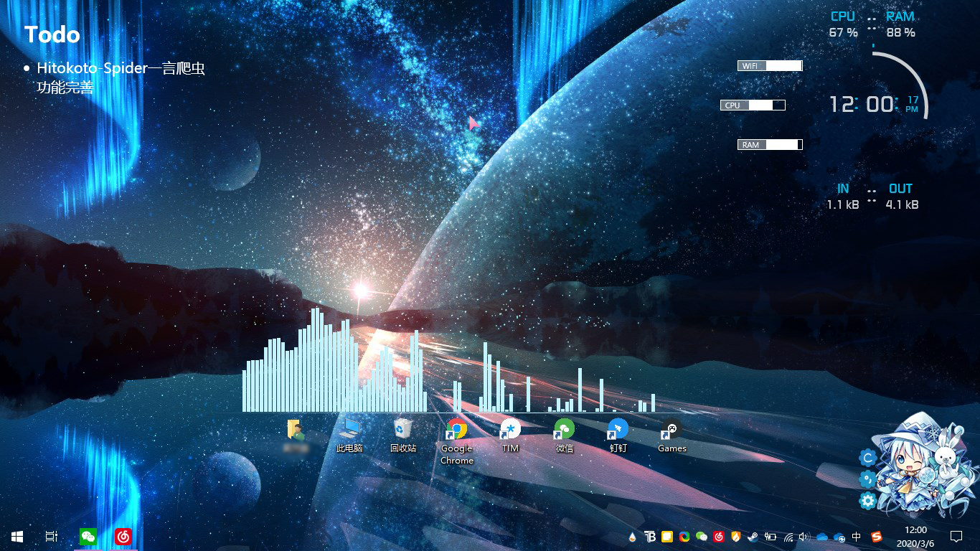This screenshot has height=551, width=980.
Task: Click the NetEase Cloud Music taskbar icon
Action: pos(123,536)
